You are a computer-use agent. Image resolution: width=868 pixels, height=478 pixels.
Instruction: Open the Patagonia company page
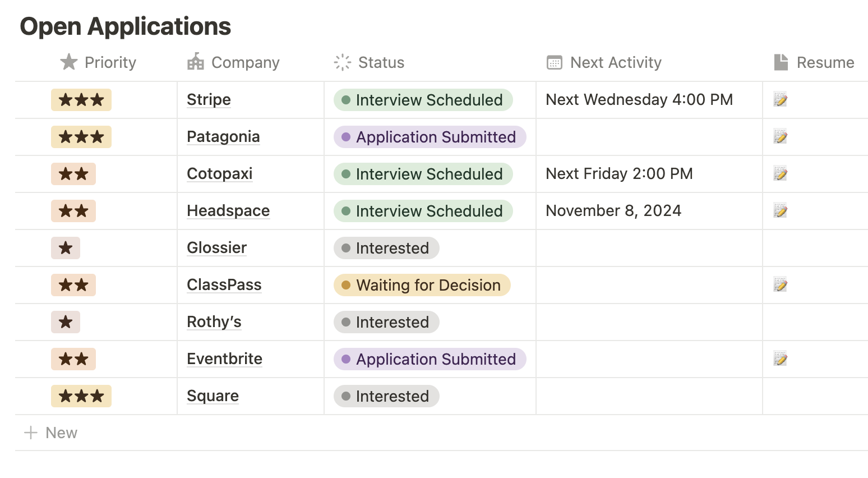pyautogui.click(x=223, y=137)
